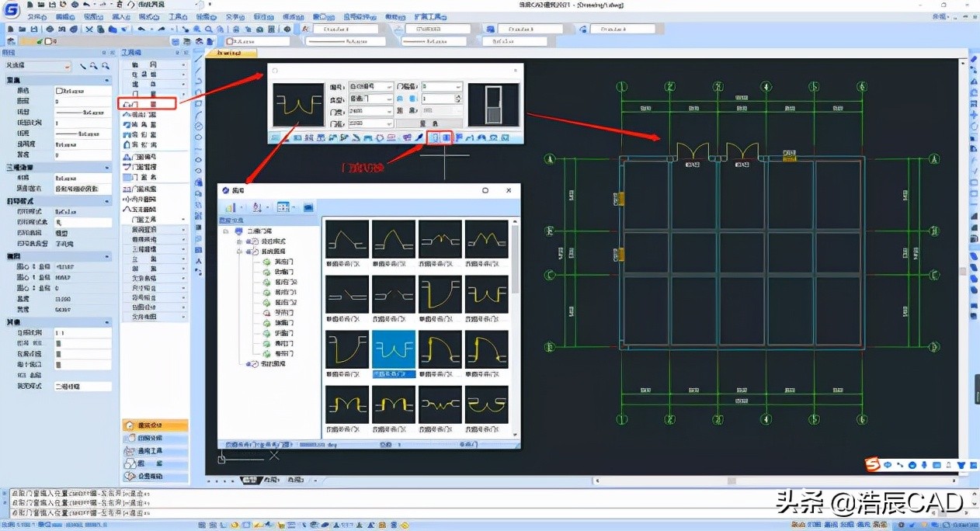The image size is (980, 531).
Task: Open the 门宽 door width dropdown
Action: coord(391,111)
